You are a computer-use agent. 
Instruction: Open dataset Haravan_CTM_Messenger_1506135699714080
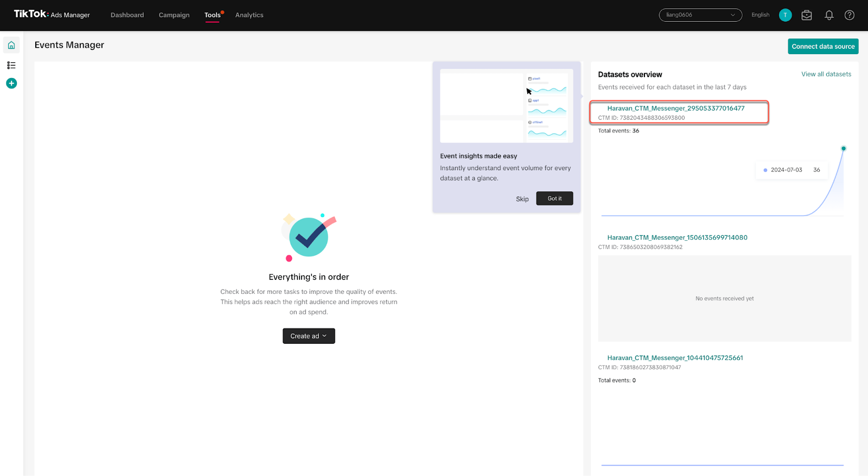tap(678, 237)
